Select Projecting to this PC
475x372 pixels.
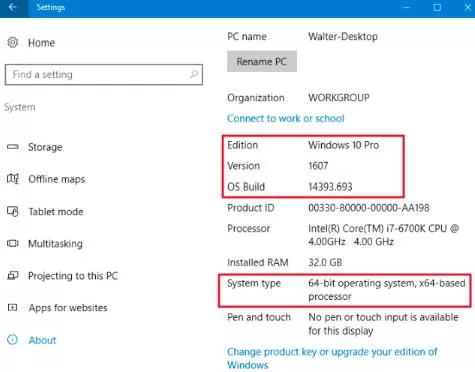[73, 276]
